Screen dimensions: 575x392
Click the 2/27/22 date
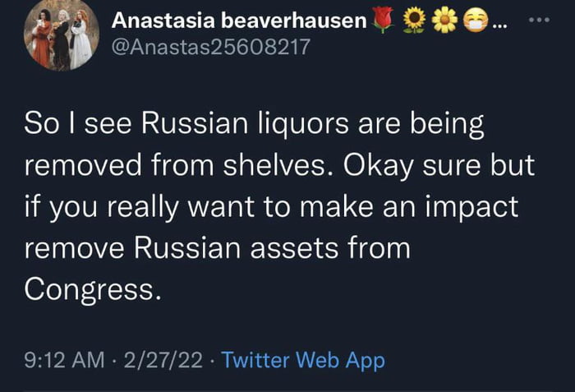click(162, 359)
